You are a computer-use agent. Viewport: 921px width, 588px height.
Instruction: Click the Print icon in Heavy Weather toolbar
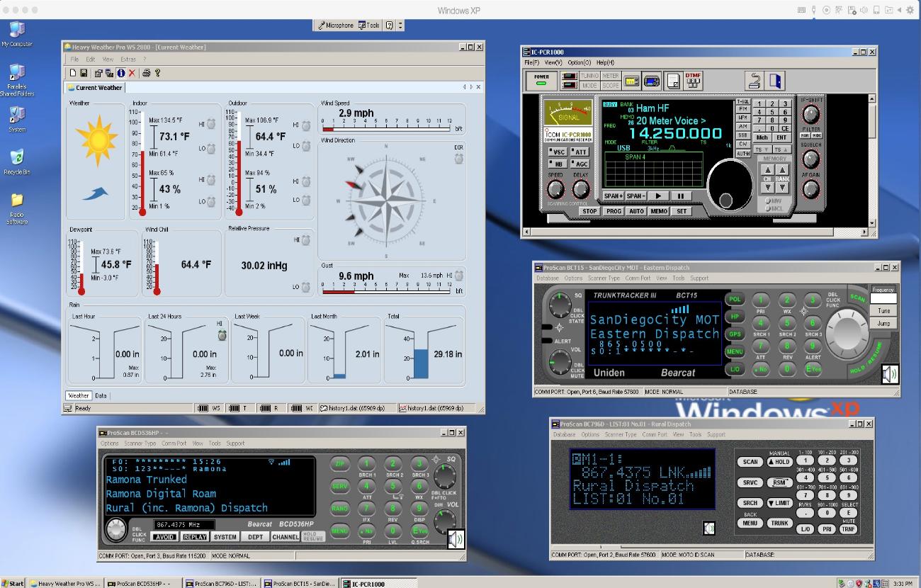coord(146,72)
